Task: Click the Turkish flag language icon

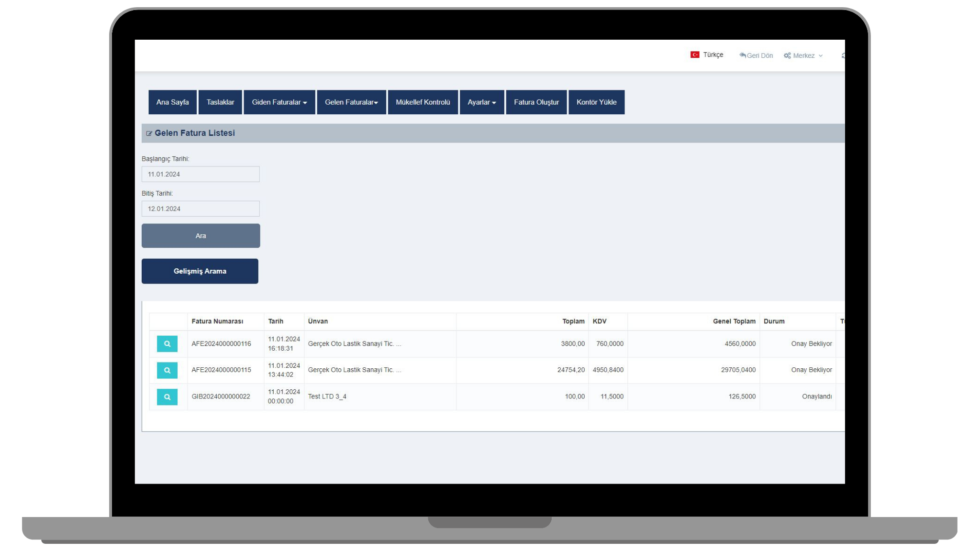Action: (695, 55)
